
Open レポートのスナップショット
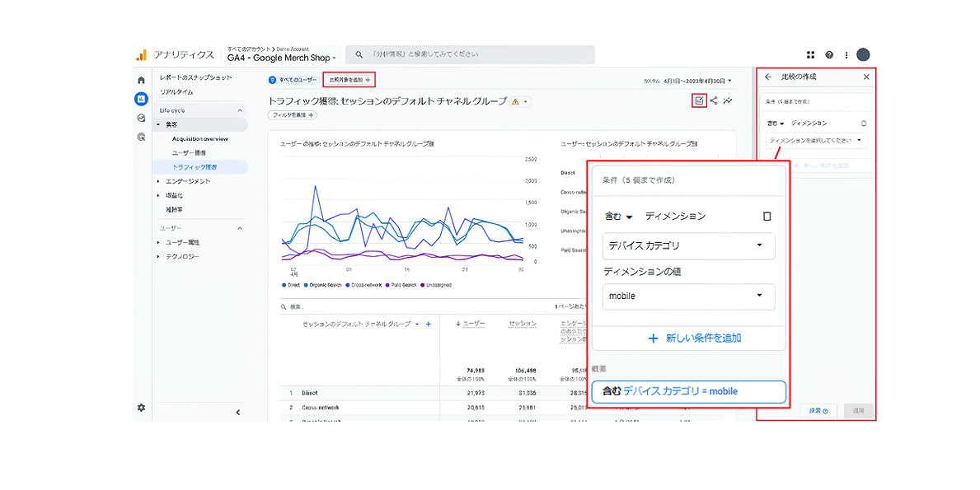(195, 77)
